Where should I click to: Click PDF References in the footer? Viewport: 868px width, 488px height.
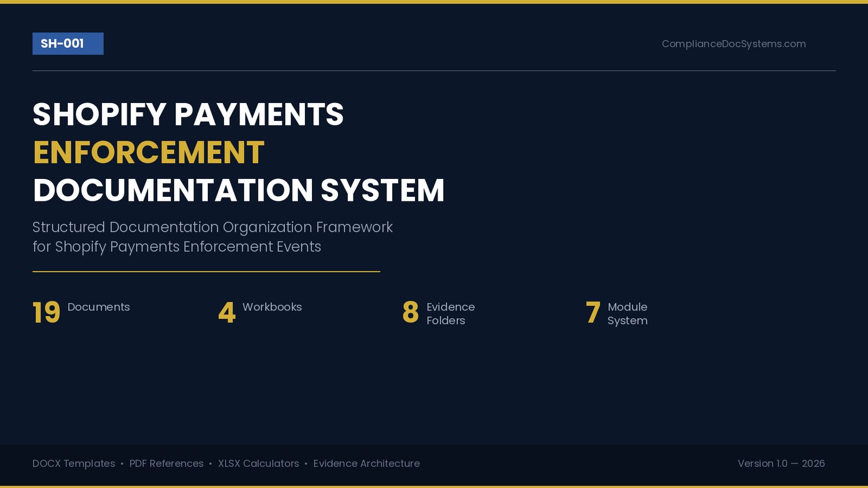167,464
